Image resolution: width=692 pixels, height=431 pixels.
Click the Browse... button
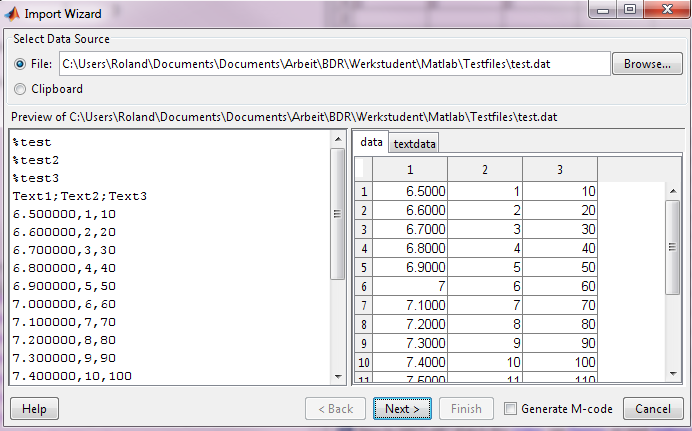point(647,64)
